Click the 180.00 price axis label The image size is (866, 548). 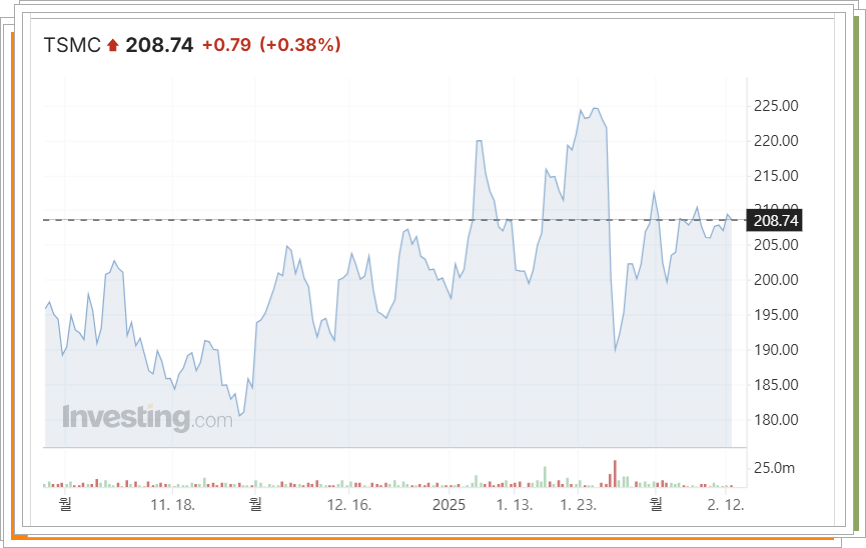776,420
